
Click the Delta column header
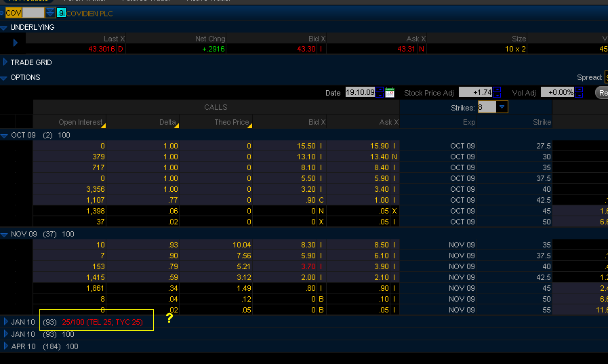coord(143,122)
